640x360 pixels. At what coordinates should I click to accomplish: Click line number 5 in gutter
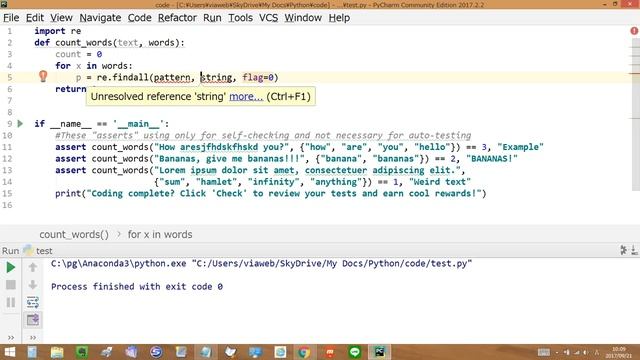point(9,77)
